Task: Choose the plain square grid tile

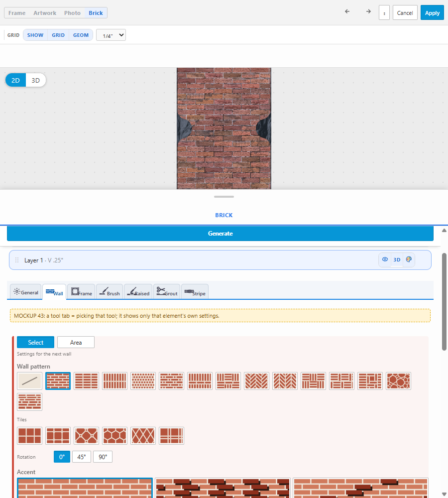Action: coord(29,436)
